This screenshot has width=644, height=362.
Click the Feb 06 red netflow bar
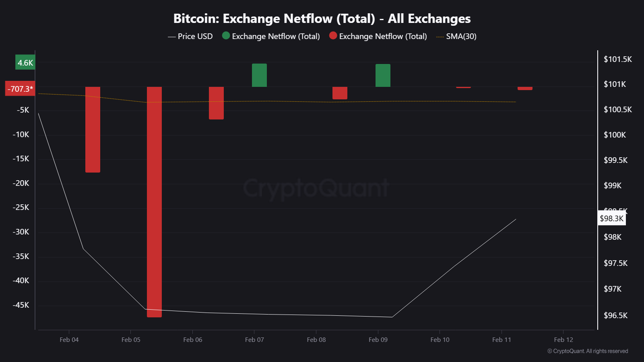(x=216, y=103)
